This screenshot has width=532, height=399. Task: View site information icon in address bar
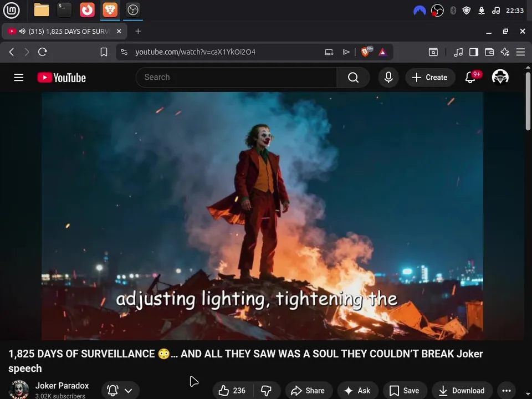[x=124, y=52]
